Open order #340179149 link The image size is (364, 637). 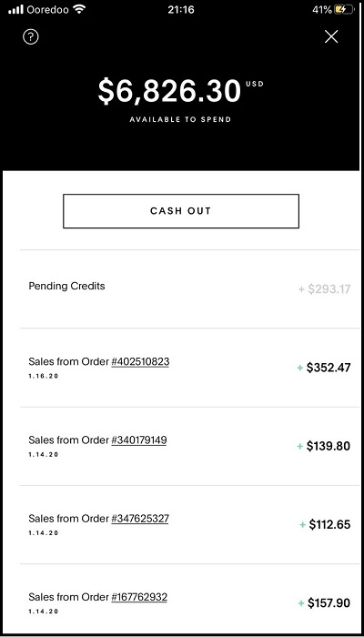139,440
